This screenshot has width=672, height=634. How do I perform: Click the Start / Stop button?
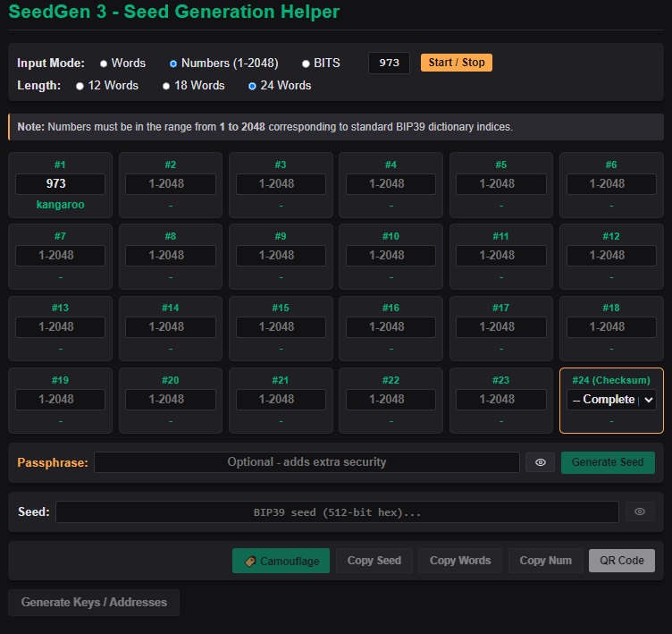(x=456, y=63)
